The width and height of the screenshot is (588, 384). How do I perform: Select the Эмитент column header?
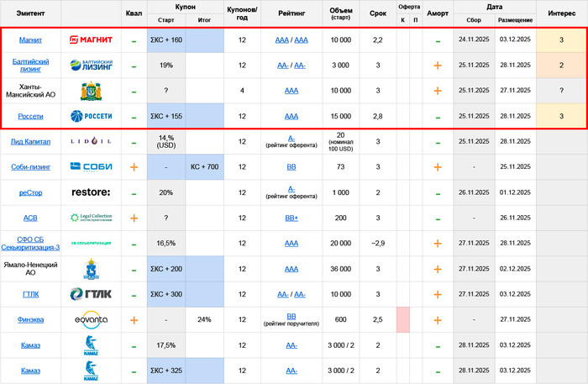coord(30,13)
